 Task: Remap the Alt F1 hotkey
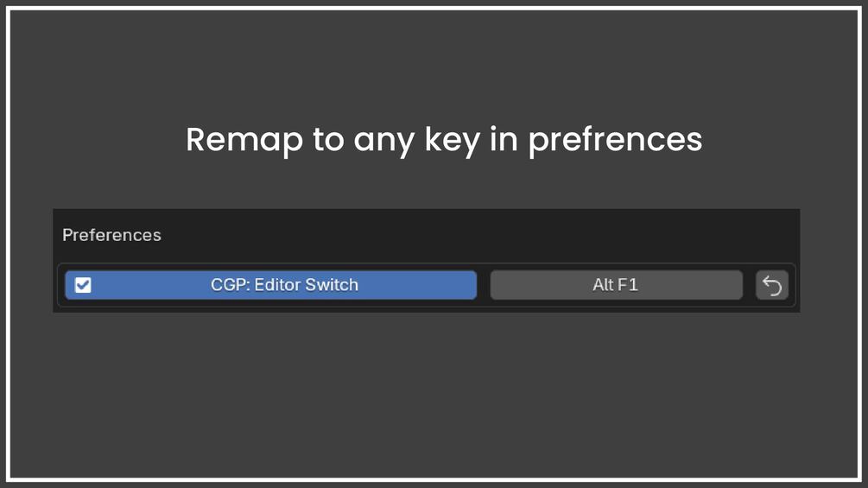[616, 285]
